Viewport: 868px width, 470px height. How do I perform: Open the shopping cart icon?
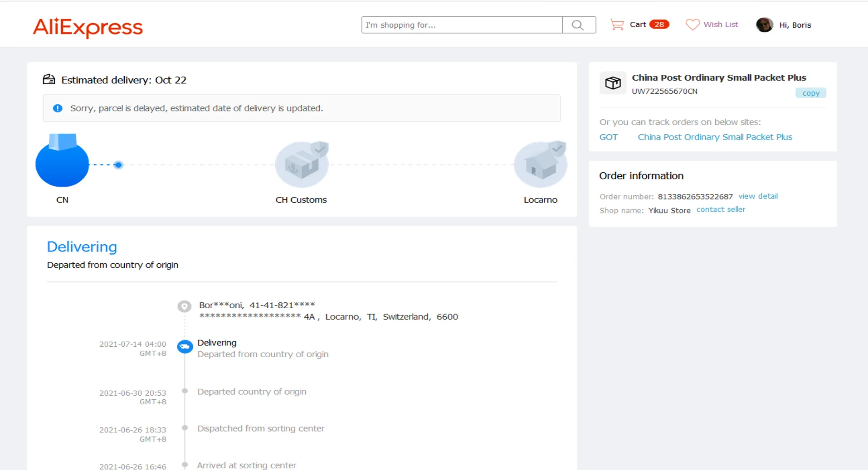617,24
